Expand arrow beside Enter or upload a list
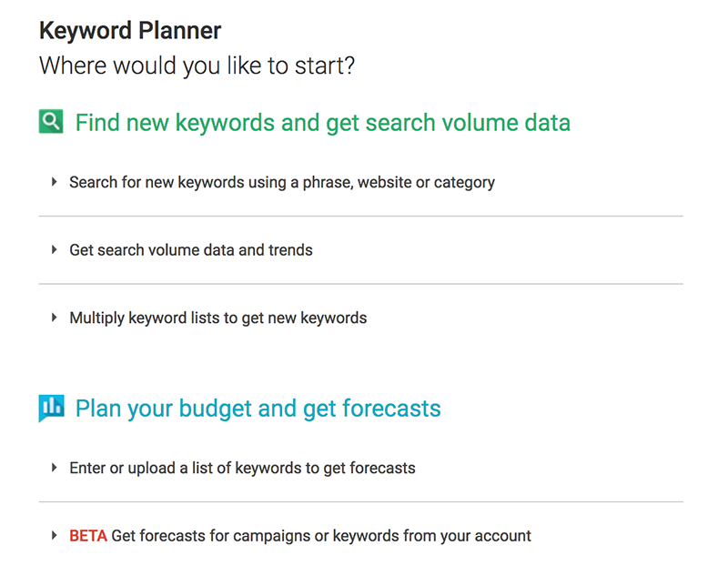The height and width of the screenshot is (586, 728). click(x=55, y=468)
